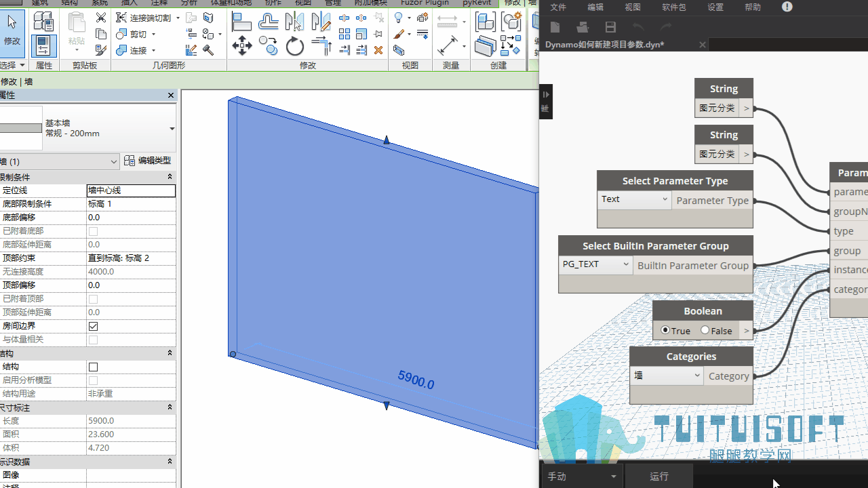Click the Modify arrow tool
The height and width of the screenshot is (488, 868).
coord(12,30)
